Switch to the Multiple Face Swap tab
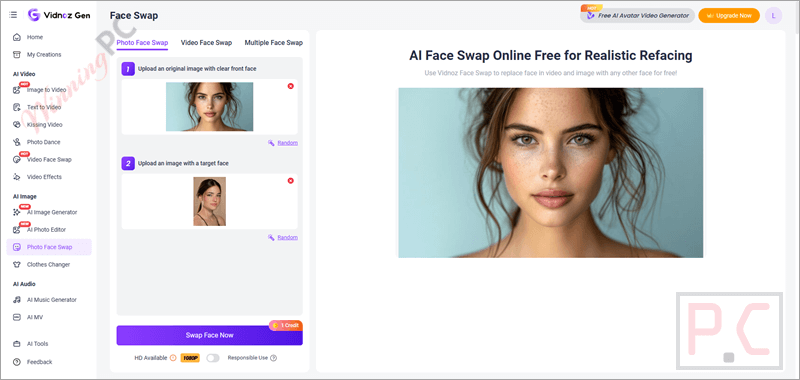The height and width of the screenshot is (380, 800). 273,43
